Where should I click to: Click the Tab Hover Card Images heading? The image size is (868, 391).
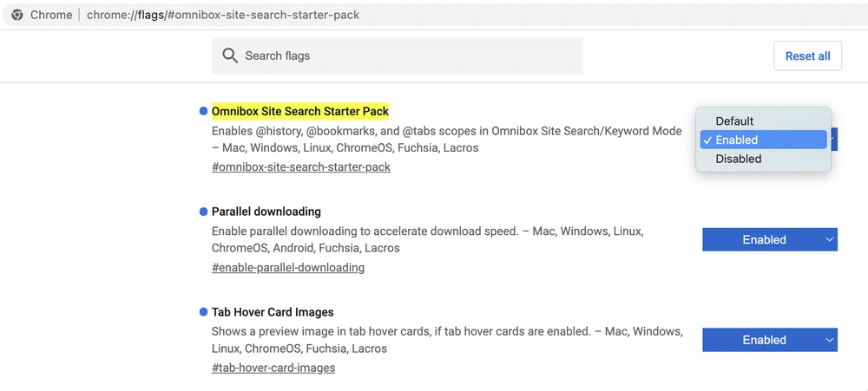point(272,312)
